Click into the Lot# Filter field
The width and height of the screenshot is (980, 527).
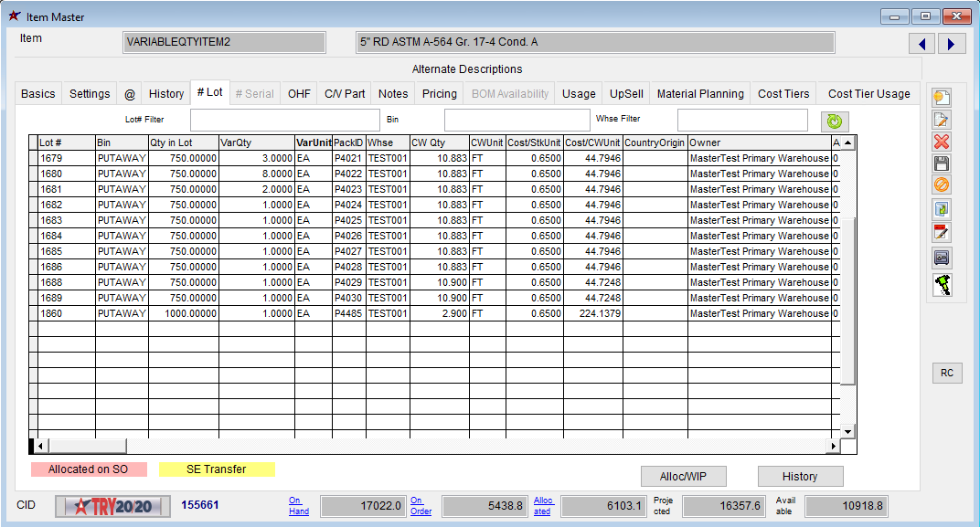[284, 120]
